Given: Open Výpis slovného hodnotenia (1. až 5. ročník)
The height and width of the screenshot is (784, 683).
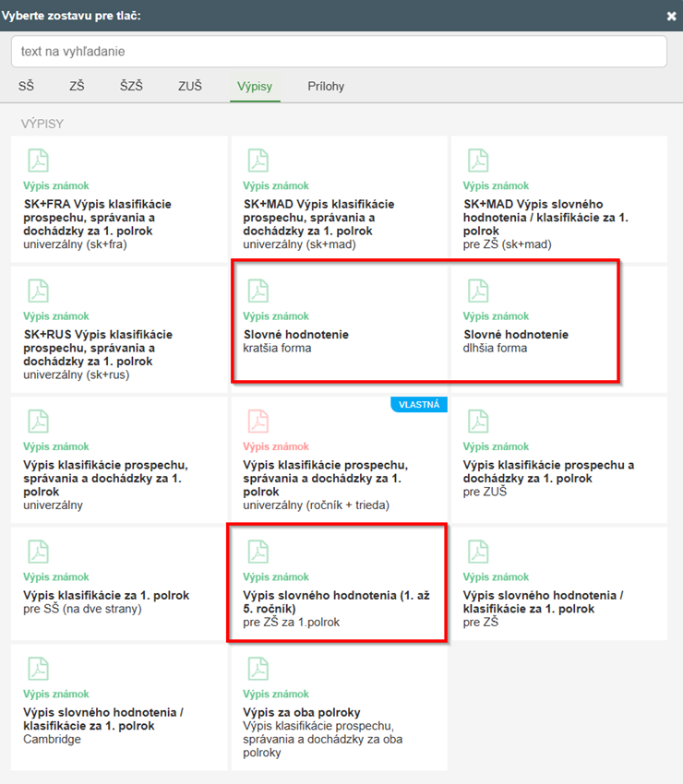Looking at the screenshot, I should 338,595.
